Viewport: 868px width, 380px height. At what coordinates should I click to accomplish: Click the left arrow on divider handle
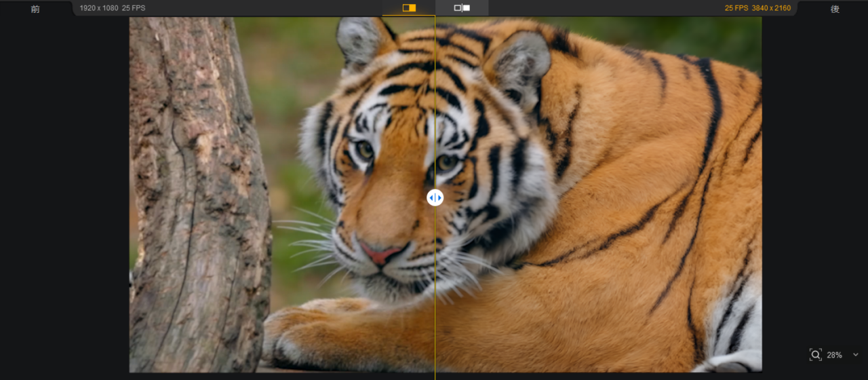click(x=431, y=197)
